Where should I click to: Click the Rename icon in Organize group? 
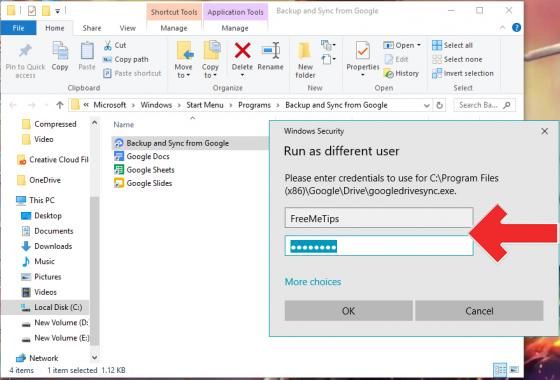click(270, 51)
